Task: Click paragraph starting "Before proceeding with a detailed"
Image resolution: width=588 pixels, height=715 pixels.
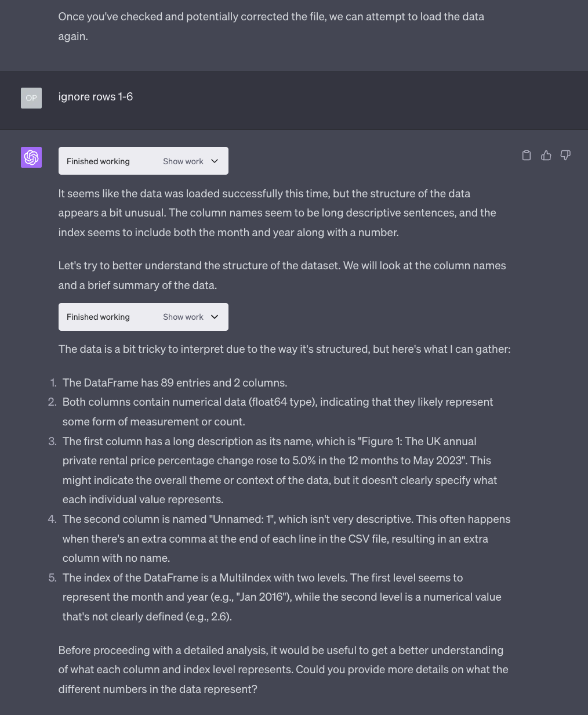Action: click(284, 669)
